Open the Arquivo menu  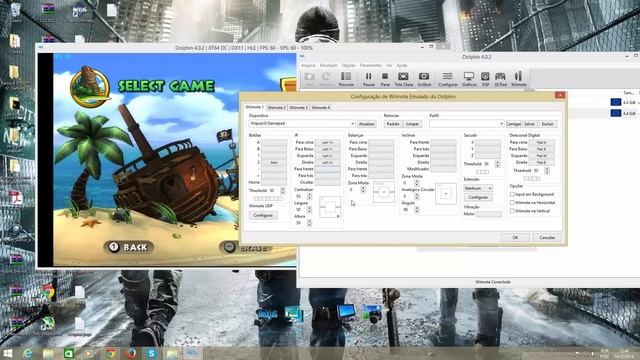[x=308, y=65]
